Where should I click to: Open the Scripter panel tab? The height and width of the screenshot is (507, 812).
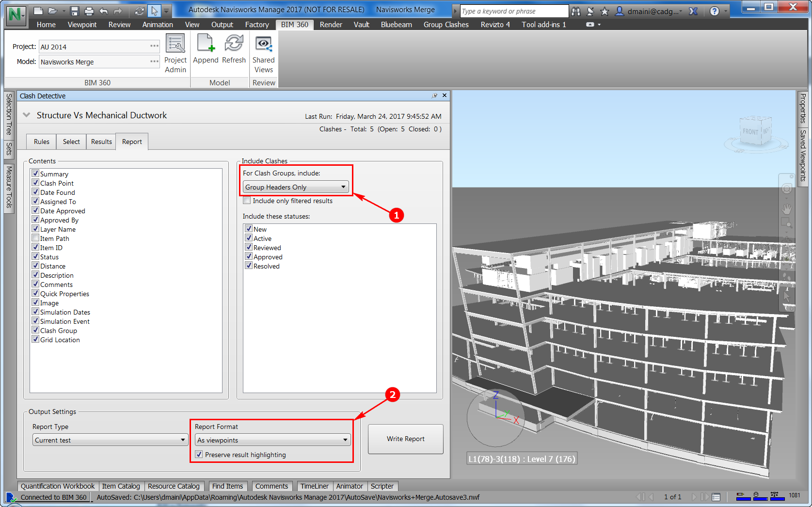(x=382, y=486)
